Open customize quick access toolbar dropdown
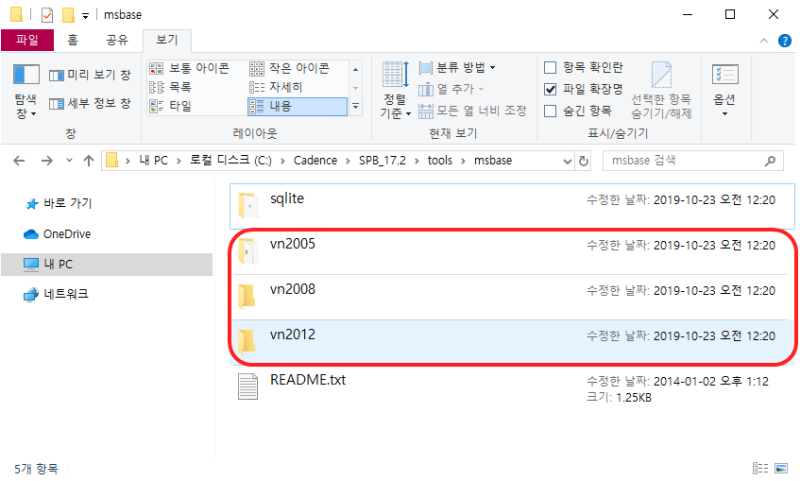Viewport: 800px width, 481px height. pos(85,16)
